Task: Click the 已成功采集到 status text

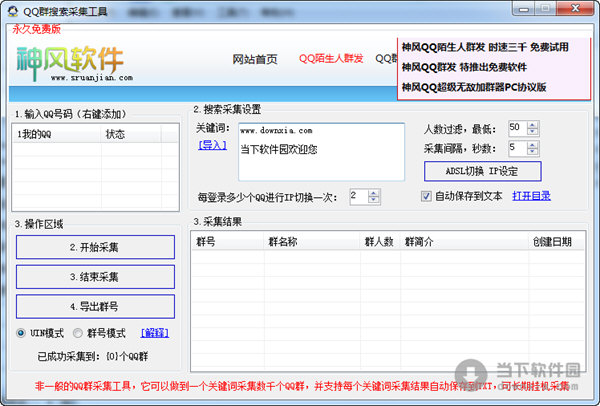Action: click(93, 357)
